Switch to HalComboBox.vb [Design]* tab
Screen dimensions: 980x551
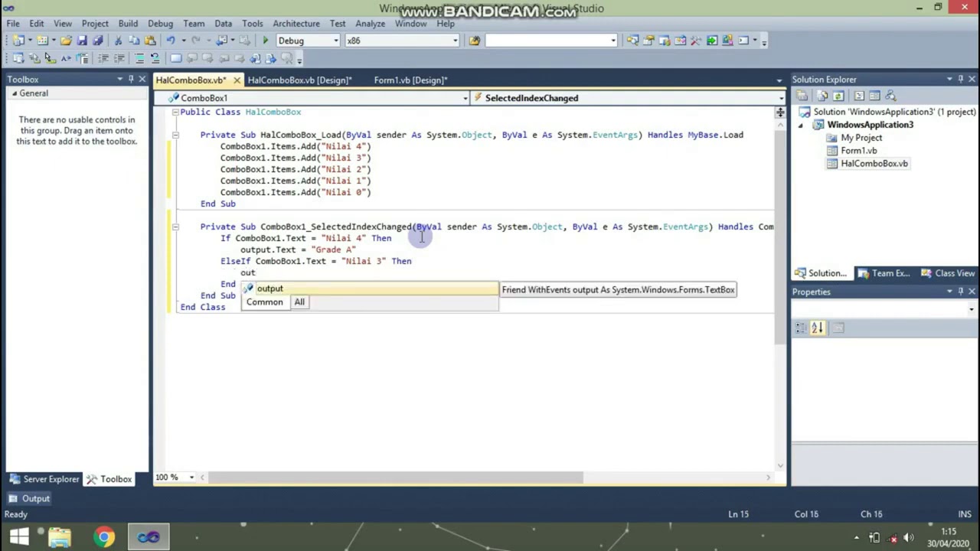pos(299,80)
